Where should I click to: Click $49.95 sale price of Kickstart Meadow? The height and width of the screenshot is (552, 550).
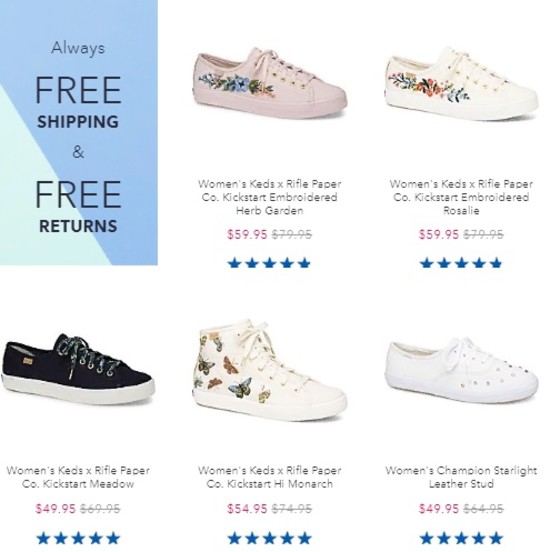pos(56,509)
